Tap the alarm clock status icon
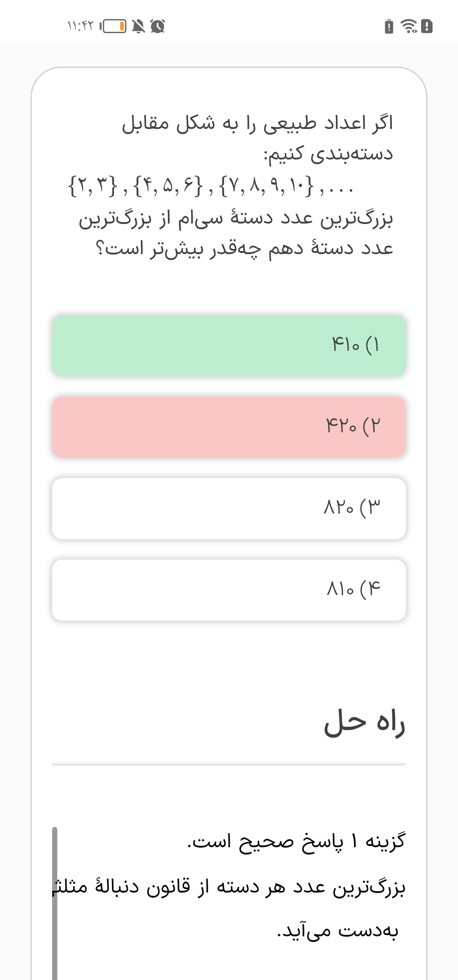 point(158,26)
